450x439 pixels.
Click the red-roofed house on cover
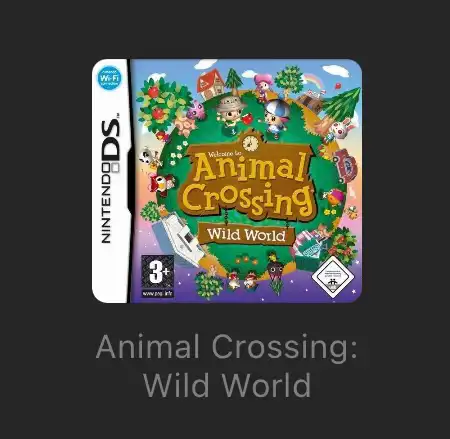point(210,84)
